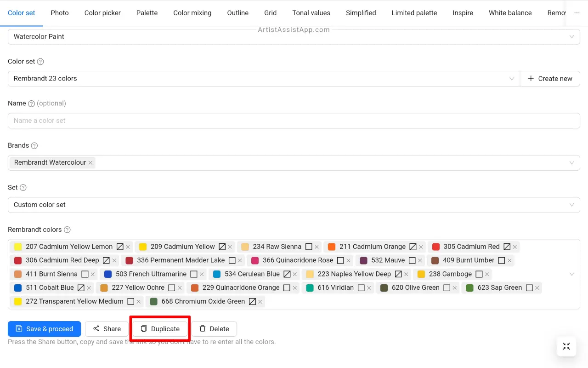588x368 pixels.
Task: Open the Tonal values tab
Action: point(311,13)
